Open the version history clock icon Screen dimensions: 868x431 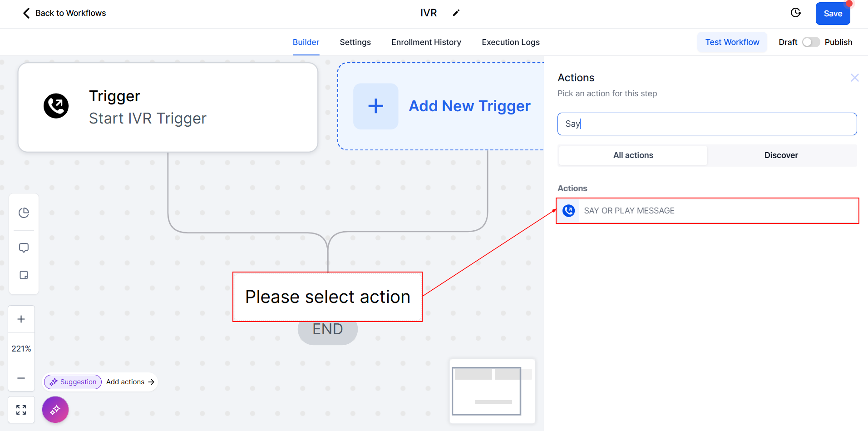coord(796,13)
